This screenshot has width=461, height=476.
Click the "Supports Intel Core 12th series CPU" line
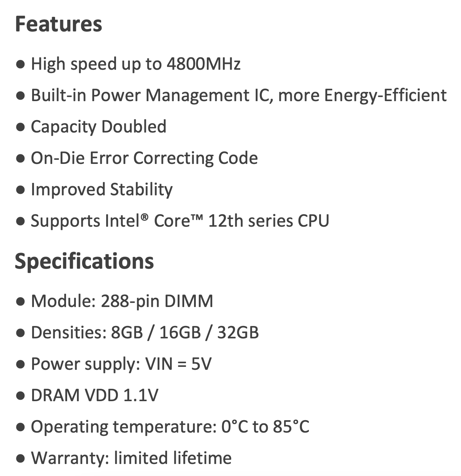click(x=180, y=221)
